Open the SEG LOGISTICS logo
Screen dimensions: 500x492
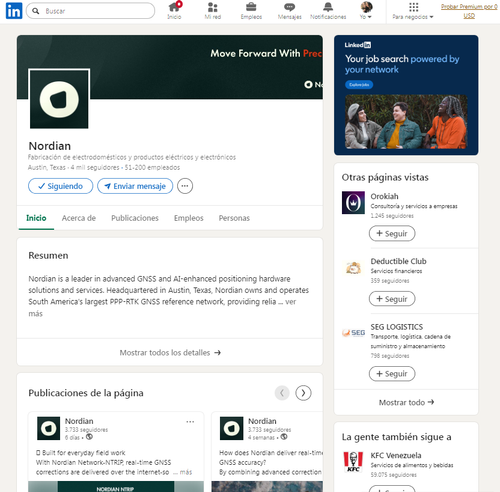tap(353, 333)
